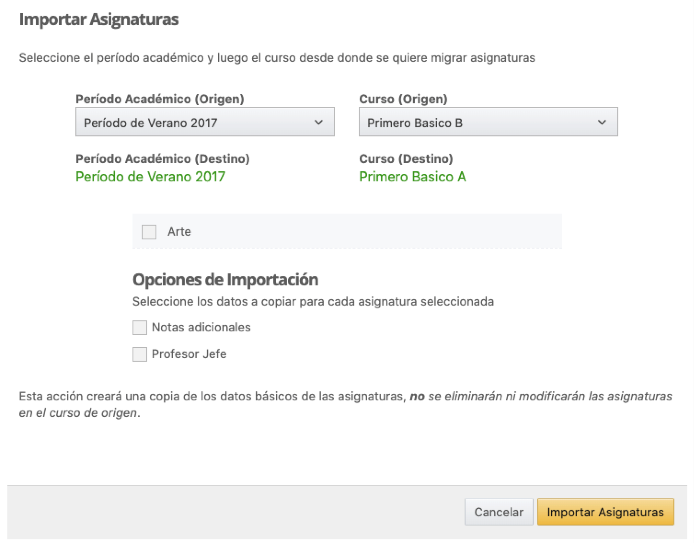694x543 pixels.
Task: Tick the Profesor Jefe checkbox
Action: click(140, 354)
